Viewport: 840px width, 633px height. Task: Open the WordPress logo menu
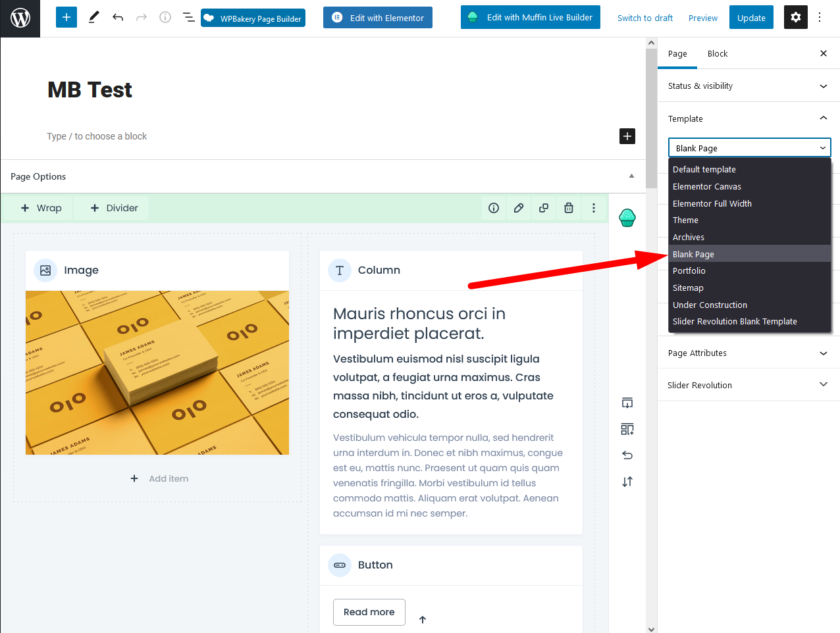[x=20, y=18]
